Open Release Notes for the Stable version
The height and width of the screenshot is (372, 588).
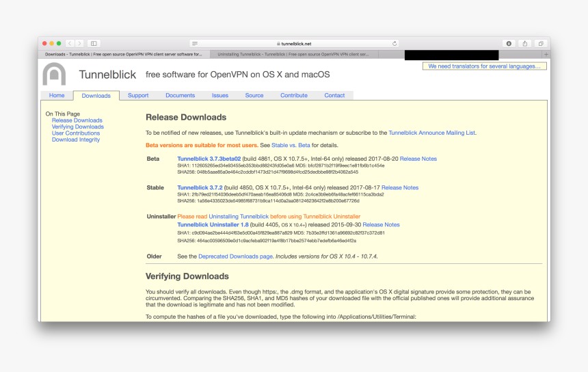click(400, 187)
